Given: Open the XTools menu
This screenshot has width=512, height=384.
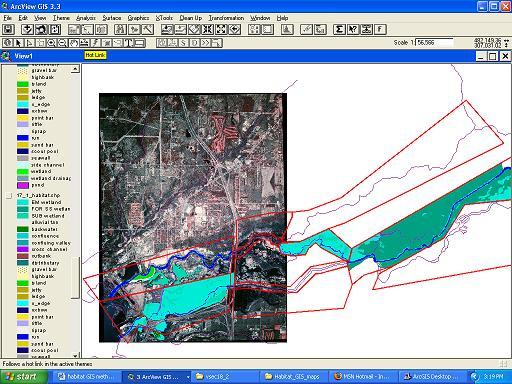Looking at the screenshot, I should 164,18.
